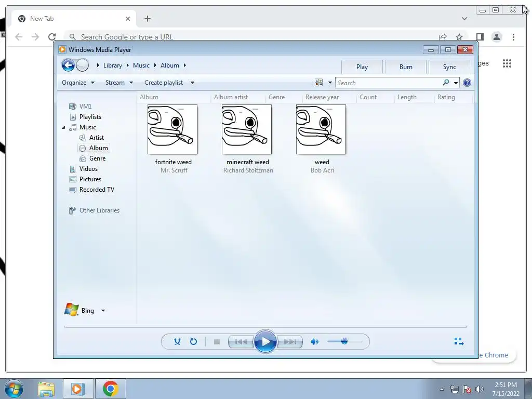The width and height of the screenshot is (532, 399).
Task: Click the Mr. Scruff artist name
Action: 174,170
